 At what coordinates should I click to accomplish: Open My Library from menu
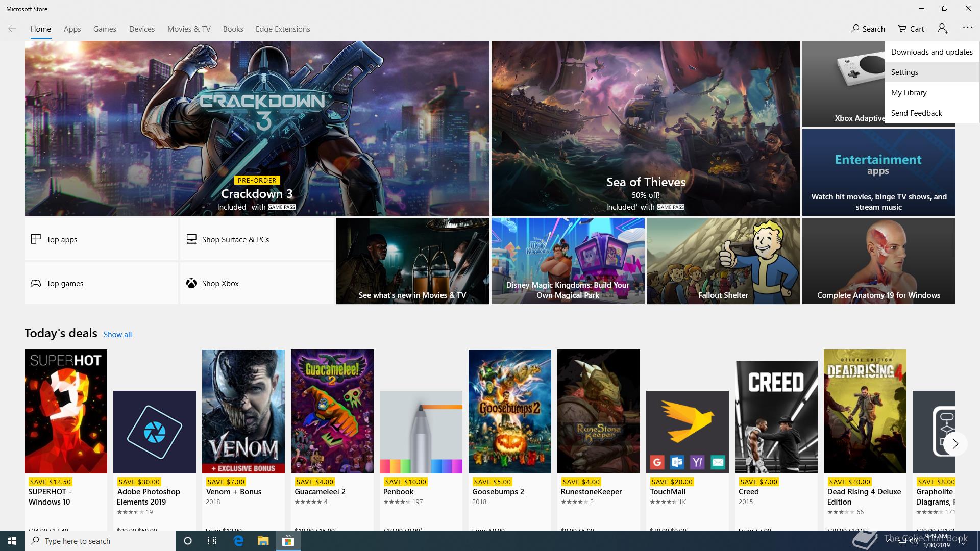(x=932, y=92)
